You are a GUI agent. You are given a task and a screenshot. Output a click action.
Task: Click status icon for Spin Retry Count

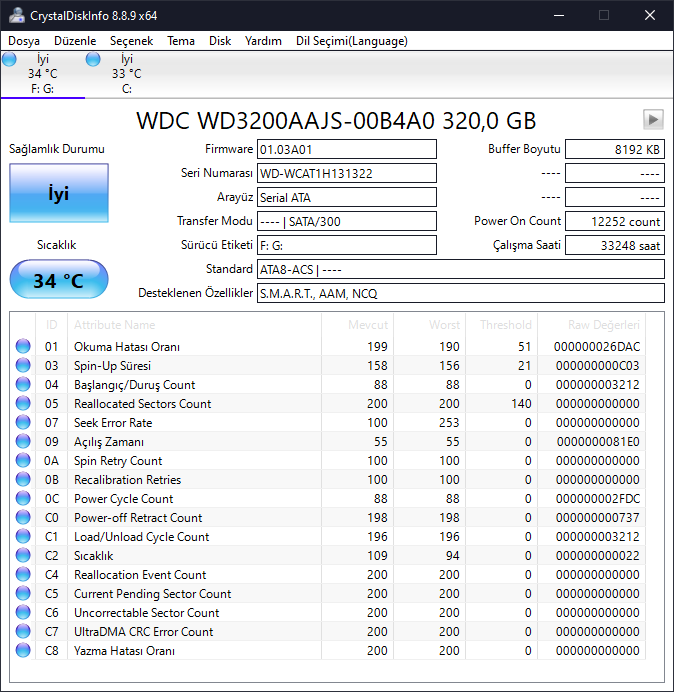point(23,460)
